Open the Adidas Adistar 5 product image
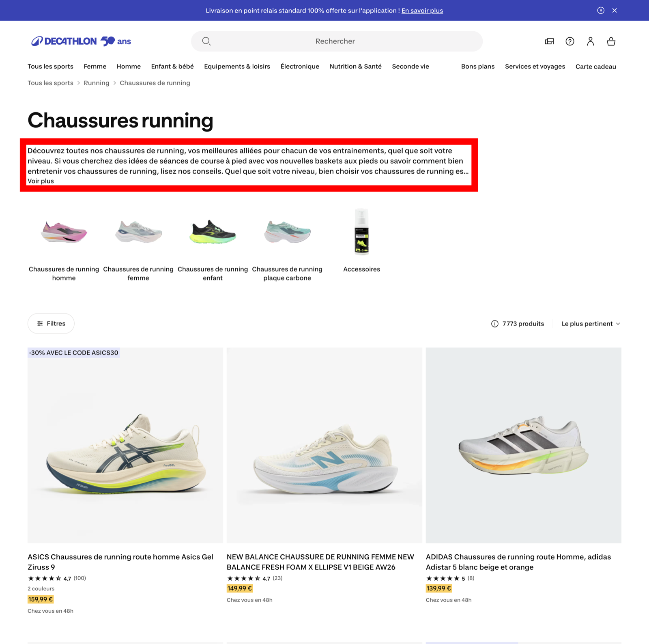 [524, 445]
